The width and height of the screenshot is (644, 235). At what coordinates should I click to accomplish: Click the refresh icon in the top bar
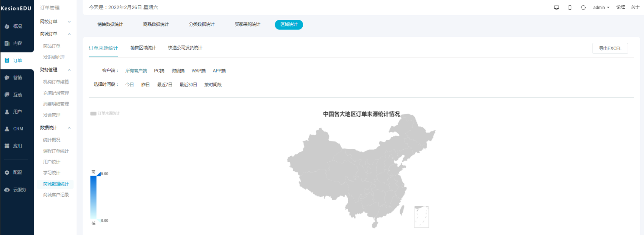click(x=583, y=8)
